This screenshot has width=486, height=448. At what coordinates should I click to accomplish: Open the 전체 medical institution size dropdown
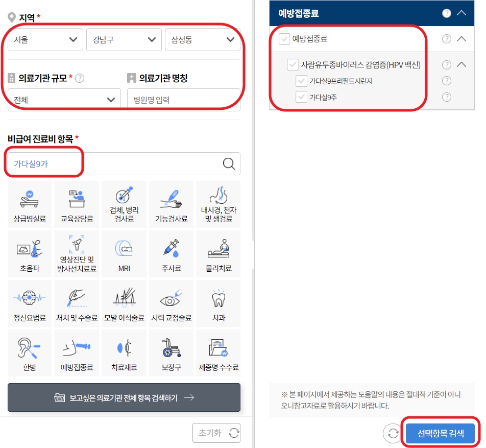[x=64, y=100]
